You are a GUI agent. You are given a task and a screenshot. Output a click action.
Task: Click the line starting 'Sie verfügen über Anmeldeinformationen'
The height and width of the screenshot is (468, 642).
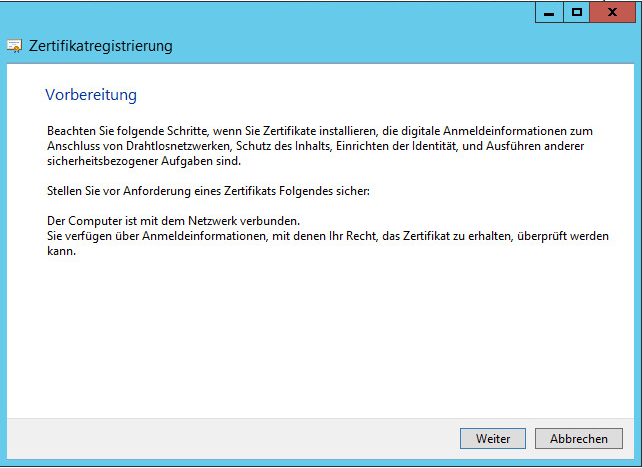pyautogui.click(x=328, y=236)
